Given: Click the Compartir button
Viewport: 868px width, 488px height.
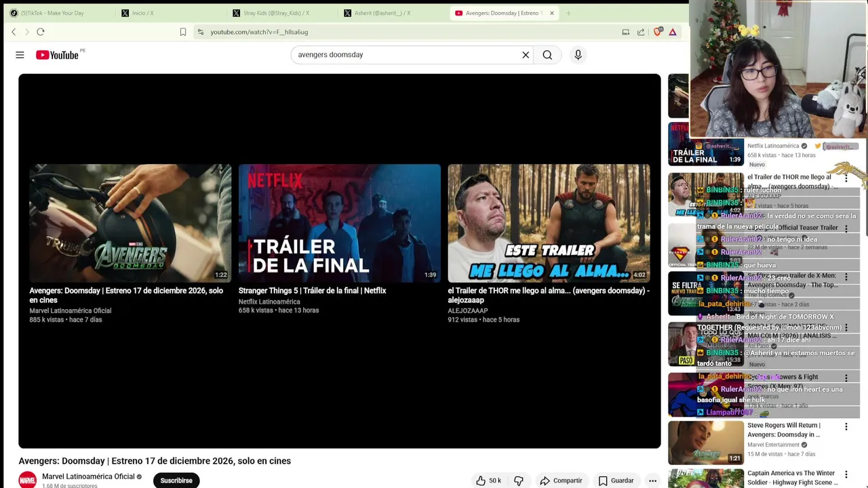Looking at the screenshot, I should 561,481.
